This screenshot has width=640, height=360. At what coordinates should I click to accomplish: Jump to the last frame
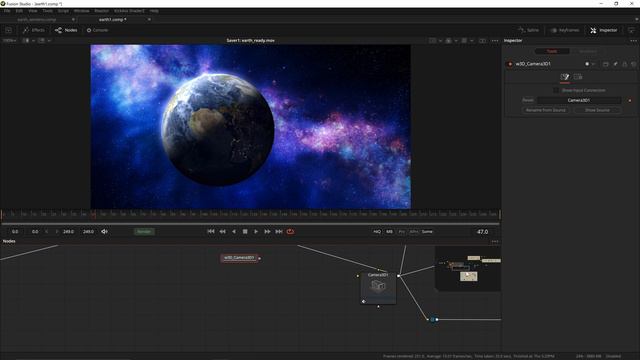pos(279,231)
